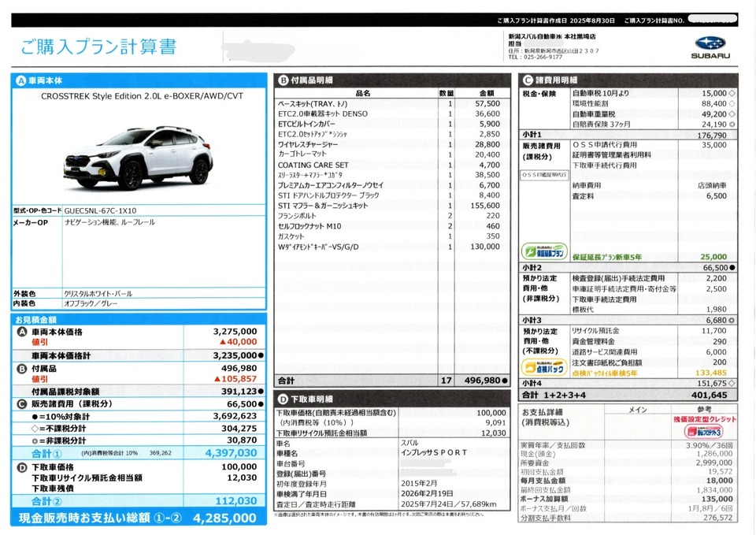
Task: Click the exterior color クリスタルホワイト・パール
Action: click(98, 293)
